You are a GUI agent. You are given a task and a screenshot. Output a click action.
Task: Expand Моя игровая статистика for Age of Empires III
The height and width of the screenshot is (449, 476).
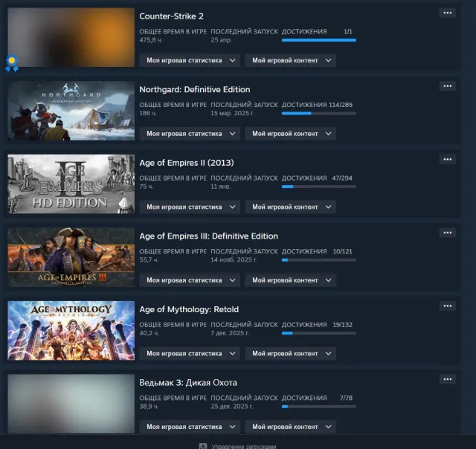tap(190, 280)
